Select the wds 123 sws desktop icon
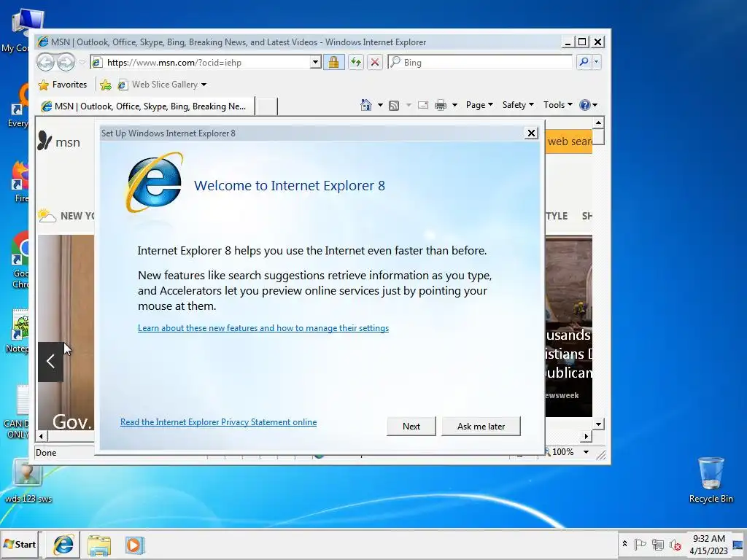This screenshot has height=560, width=747. [x=28, y=480]
